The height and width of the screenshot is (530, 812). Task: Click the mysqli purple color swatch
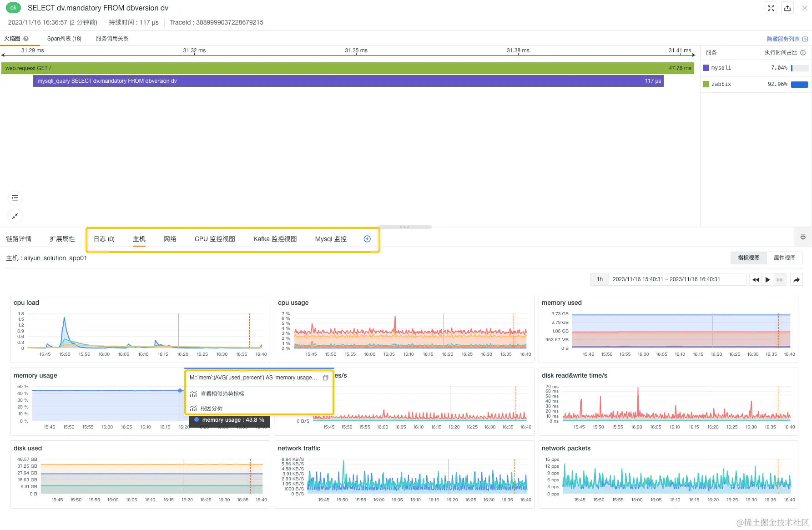(706, 68)
